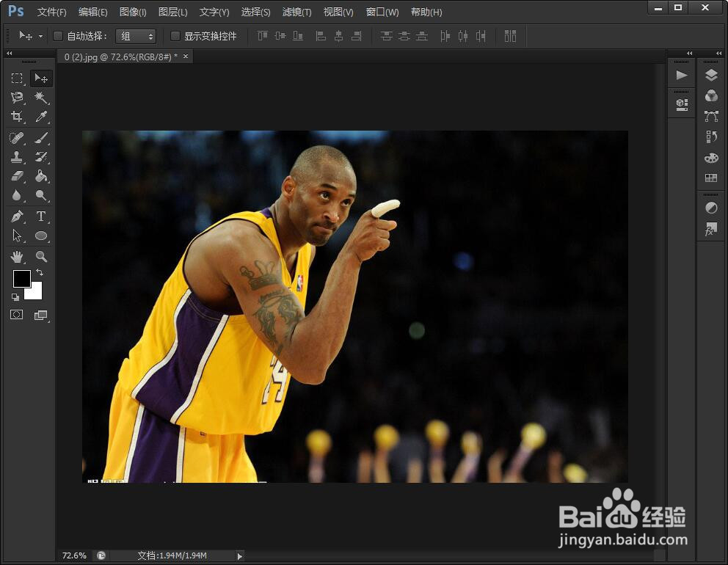Select the History Brush tool
728x565 pixels.
click(41, 157)
